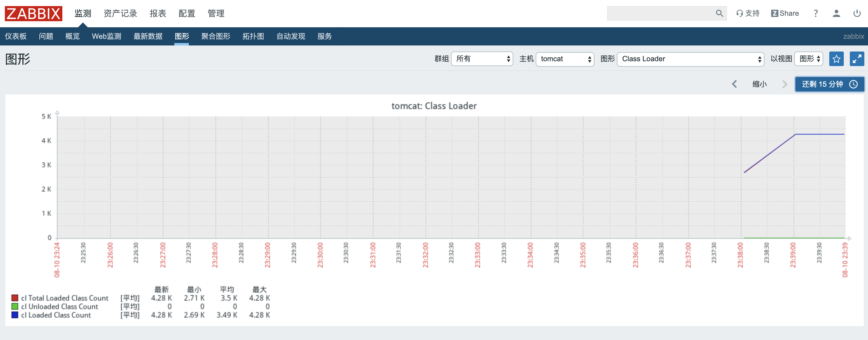Viewport: 868px width, 340px height.
Task: Click legend text cl Loaded Class Count
Action: pyautogui.click(x=56, y=315)
